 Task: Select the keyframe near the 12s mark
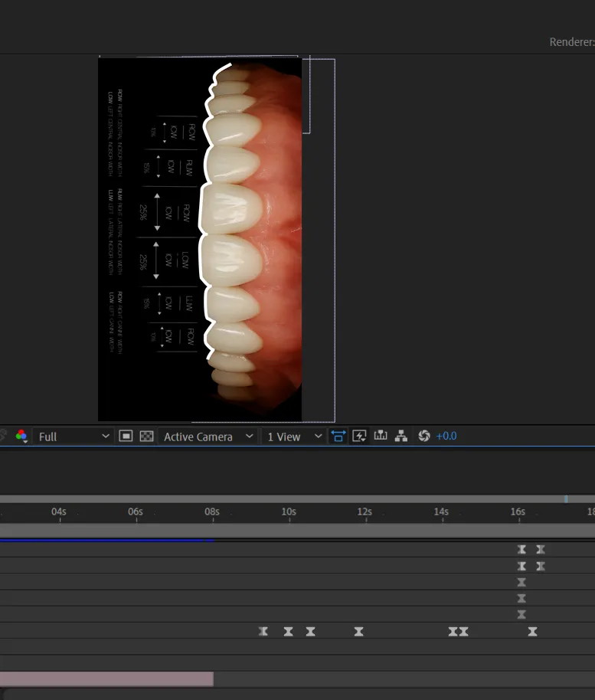(x=358, y=632)
